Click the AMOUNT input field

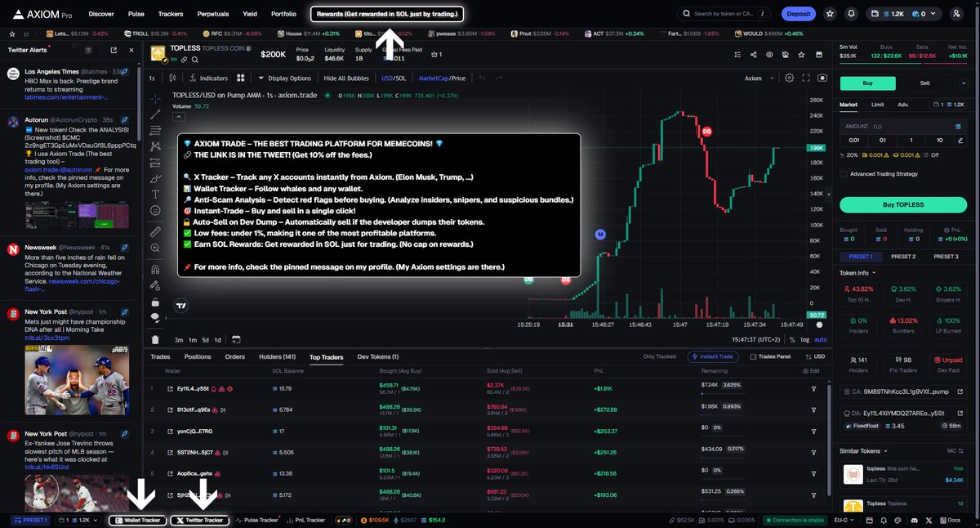902,127
